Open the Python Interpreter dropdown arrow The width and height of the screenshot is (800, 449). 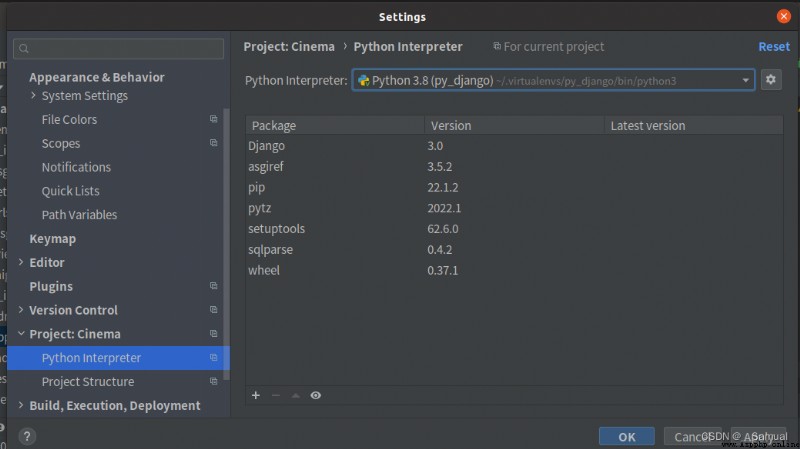745,81
